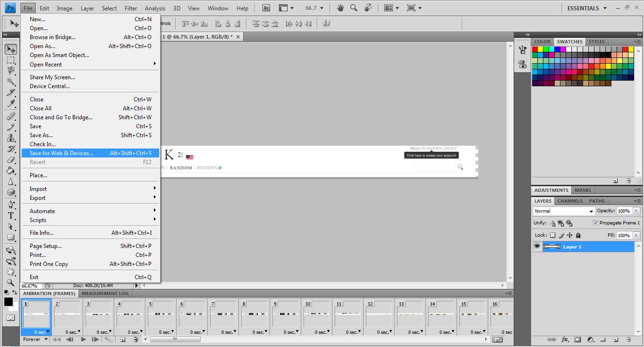Play the animation
This screenshot has height=347, width=644.
[x=83, y=339]
